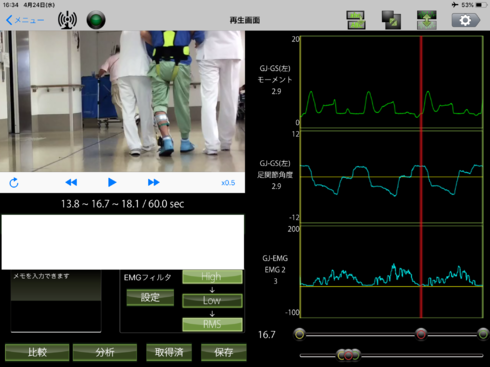Viewport: 490px width, 367px height.
Task: Tap the green status indicator light
Action: point(96,20)
